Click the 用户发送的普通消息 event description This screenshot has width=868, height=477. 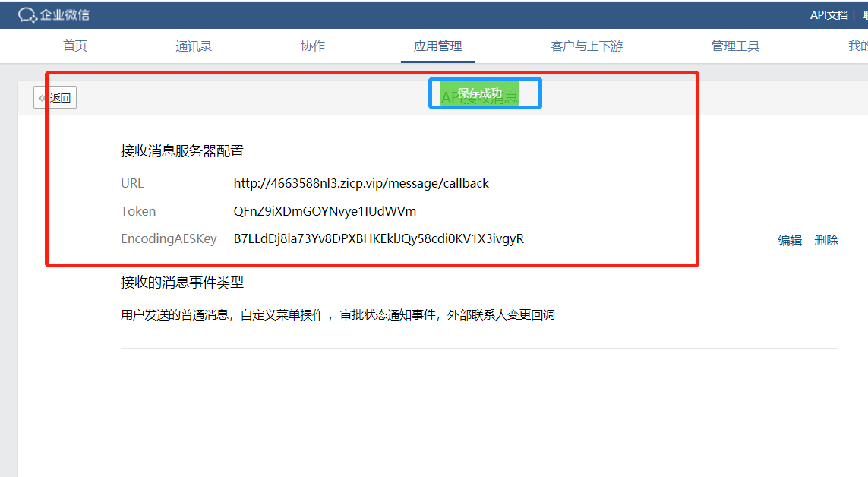pos(338,315)
